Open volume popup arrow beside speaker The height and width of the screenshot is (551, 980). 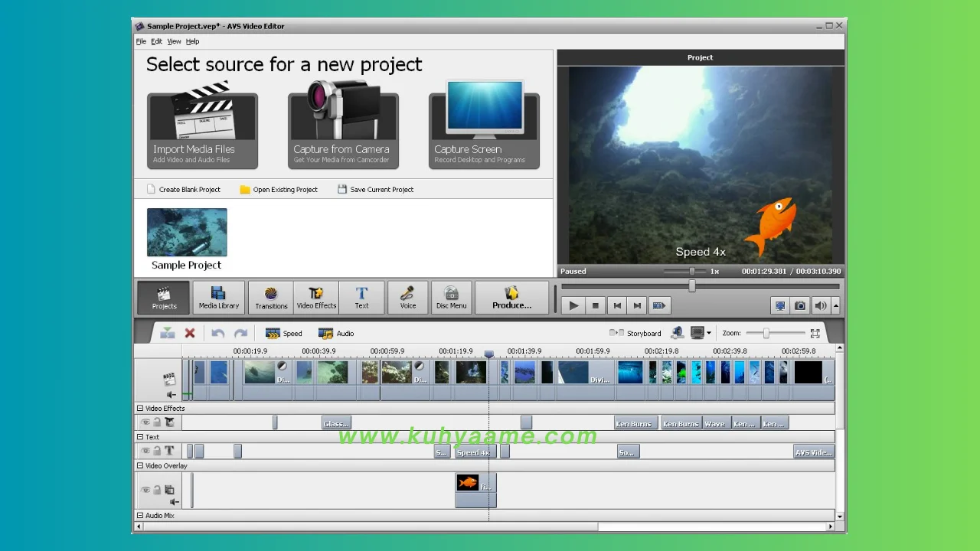click(835, 305)
